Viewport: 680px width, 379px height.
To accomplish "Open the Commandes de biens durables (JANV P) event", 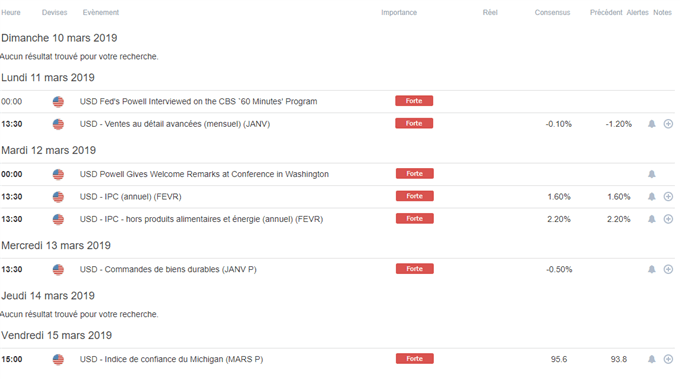I will (168, 270).
